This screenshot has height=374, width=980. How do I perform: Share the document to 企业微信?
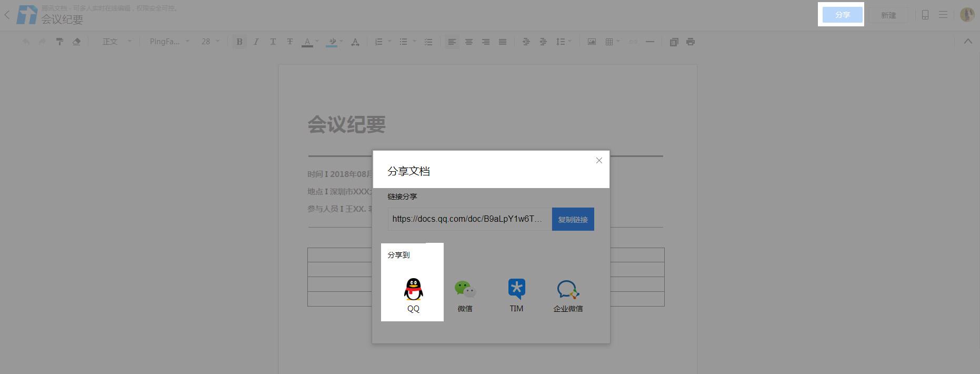click(568, 296)
